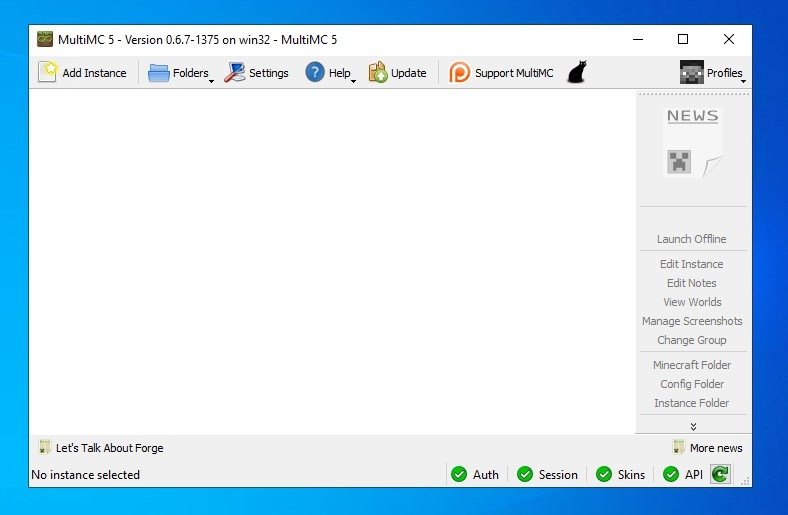788x515 pixels.
Task: Click the black cat icon
Action: coord(577,72)
